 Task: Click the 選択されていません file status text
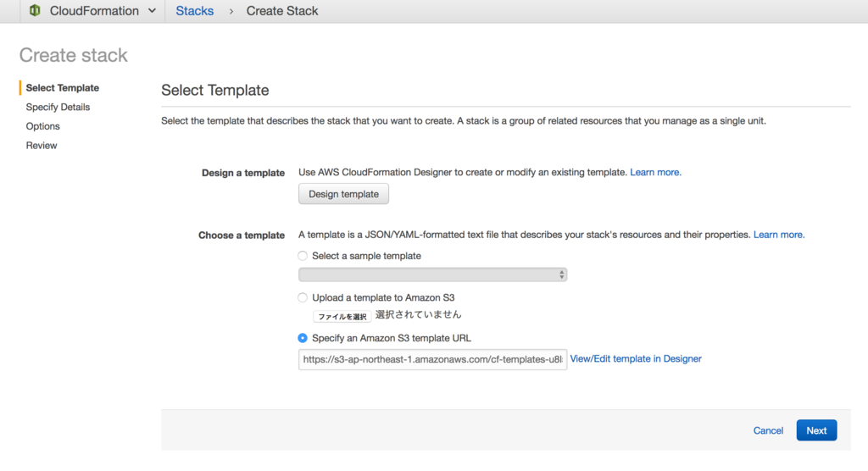pyautogui.click(x=419, y=315)
